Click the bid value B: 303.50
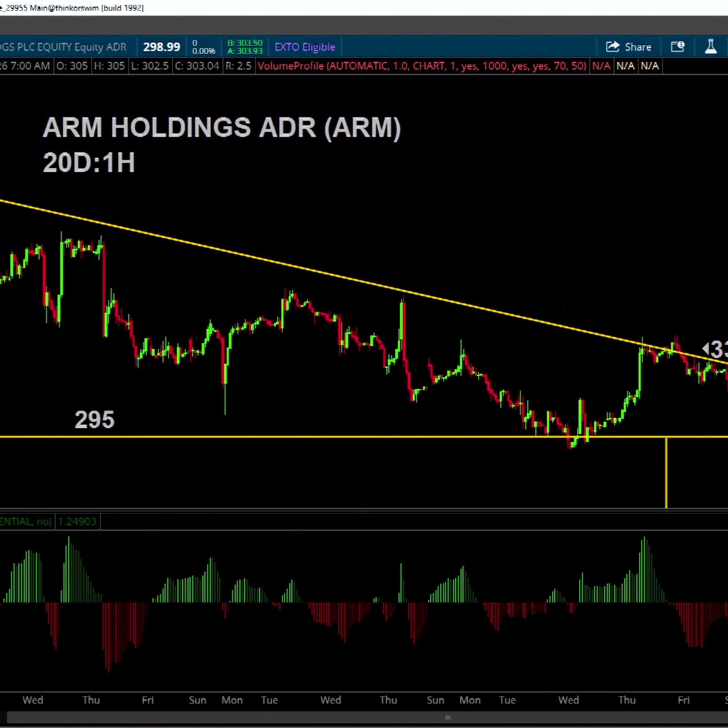The height and width of the screenshot is (728, 728). click(x=245, y=43)
